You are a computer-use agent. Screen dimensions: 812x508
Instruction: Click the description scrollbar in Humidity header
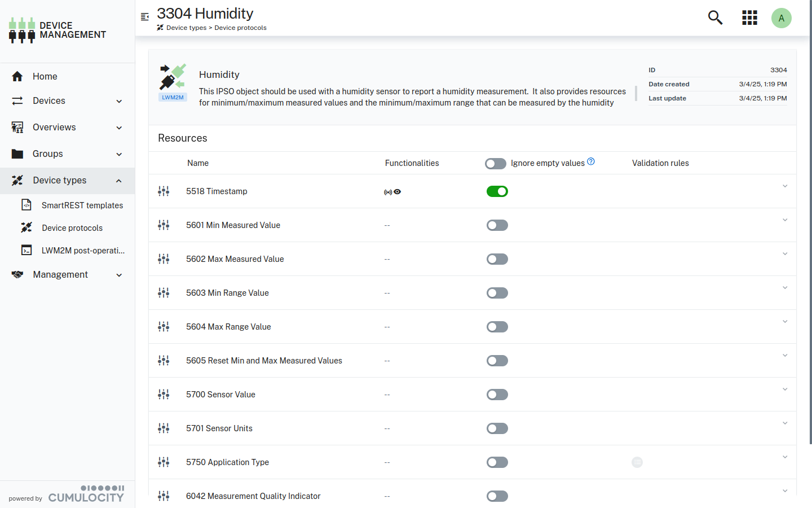click(636, 93)
